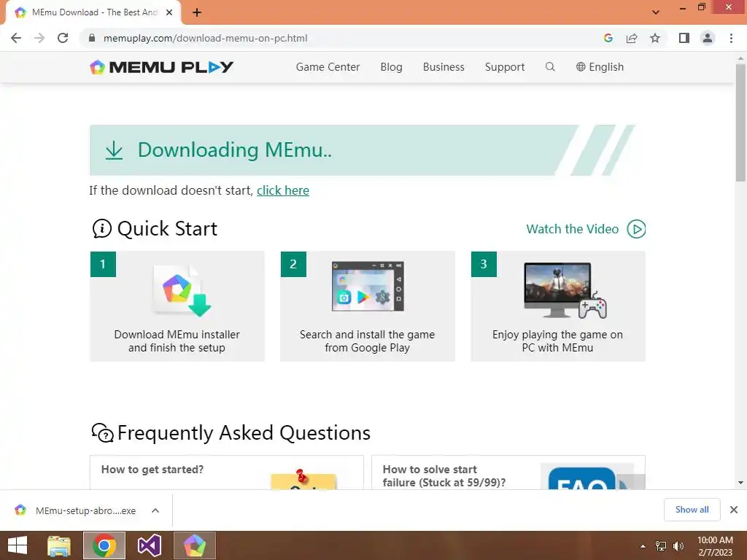The width and height of the screenshot is (747, 560).
Task: Open the taskbar clock showing 10:00 AM
Action: [x=715, y=546]
